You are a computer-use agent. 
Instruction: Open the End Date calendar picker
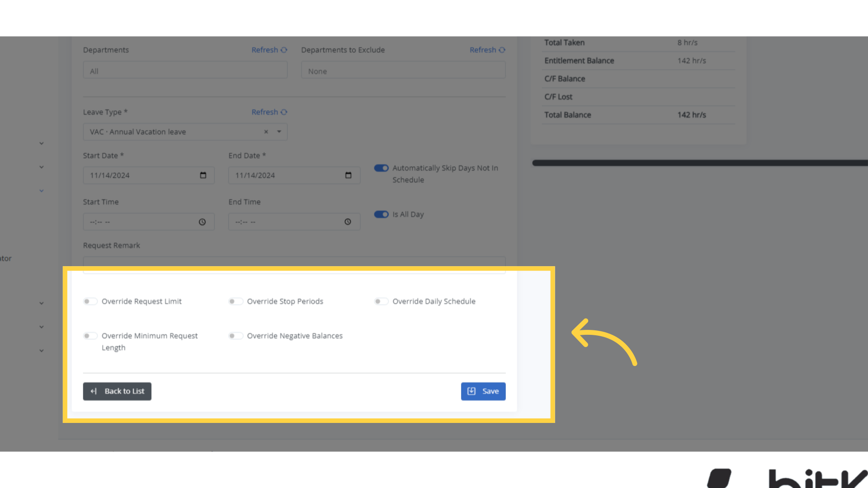348,175
